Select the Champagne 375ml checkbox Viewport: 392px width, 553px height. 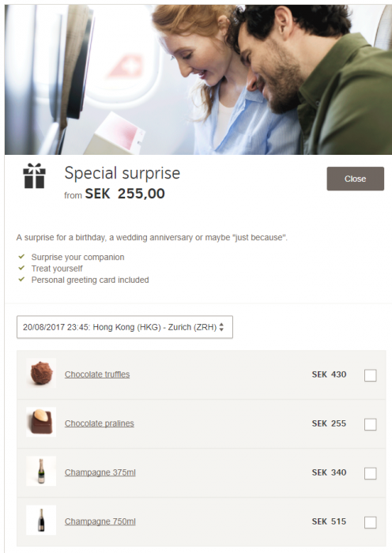click(370, 473)
